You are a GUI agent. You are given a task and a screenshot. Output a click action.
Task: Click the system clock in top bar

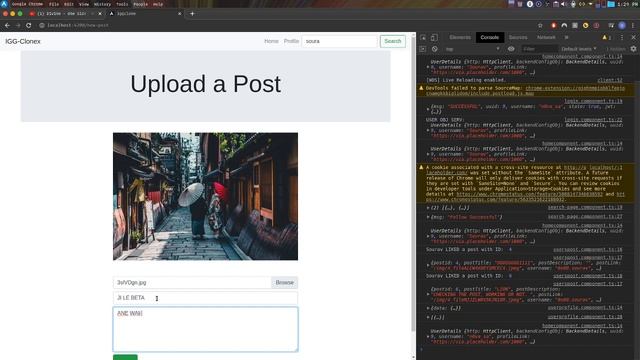coord(628,4)
